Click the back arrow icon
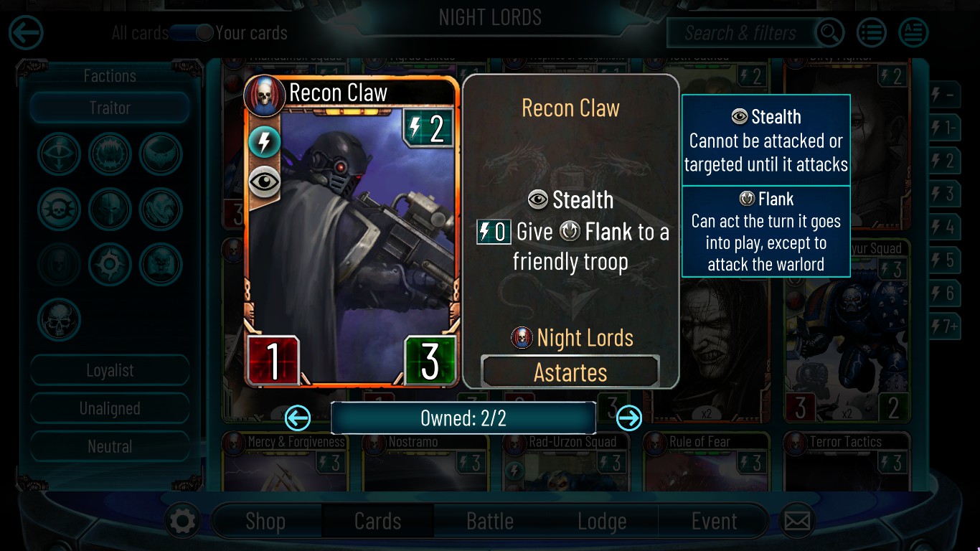Viewport: 980px width, 551px height. (x=26, y=33)
